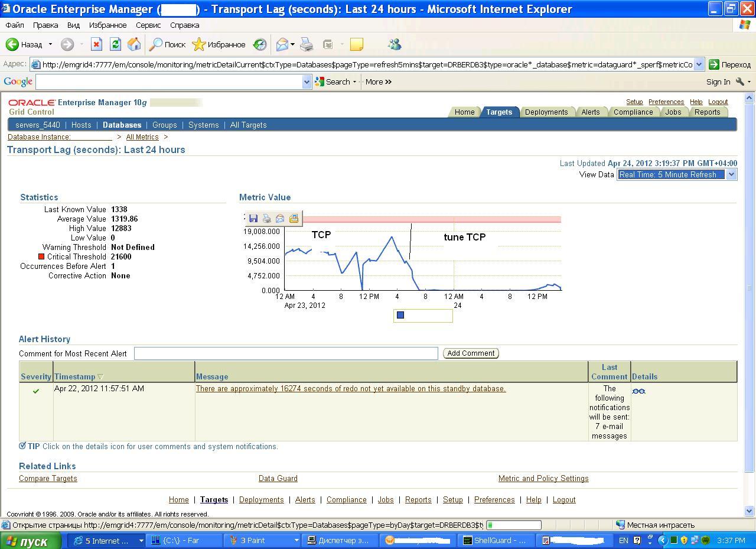
Task: Open Назад back history dropdown arrow
Action: click(50, 44)
